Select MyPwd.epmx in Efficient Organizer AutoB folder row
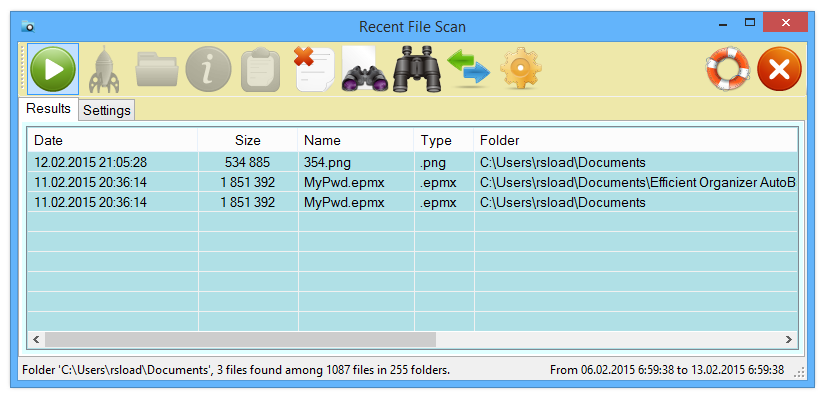Image resolution: width=835 pixels, height=410 pixels. 344,183
